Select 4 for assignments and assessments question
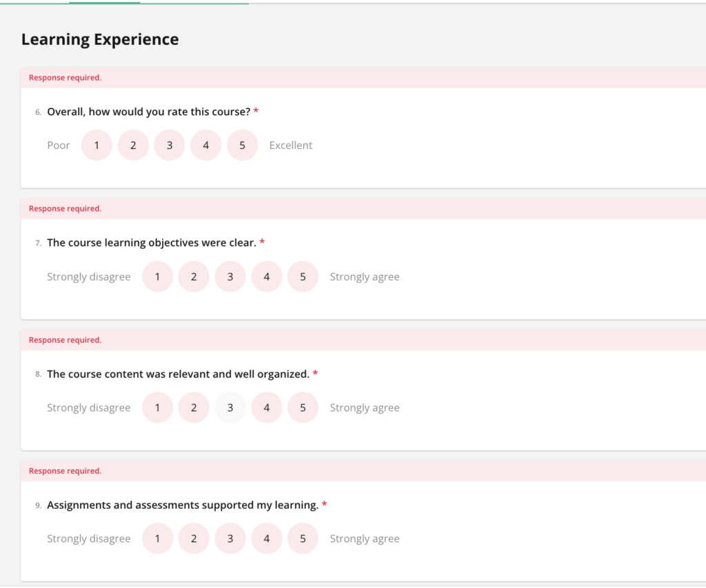Image resolution: width=706 pixels, height=588 pixels. (x=266, y=538)
